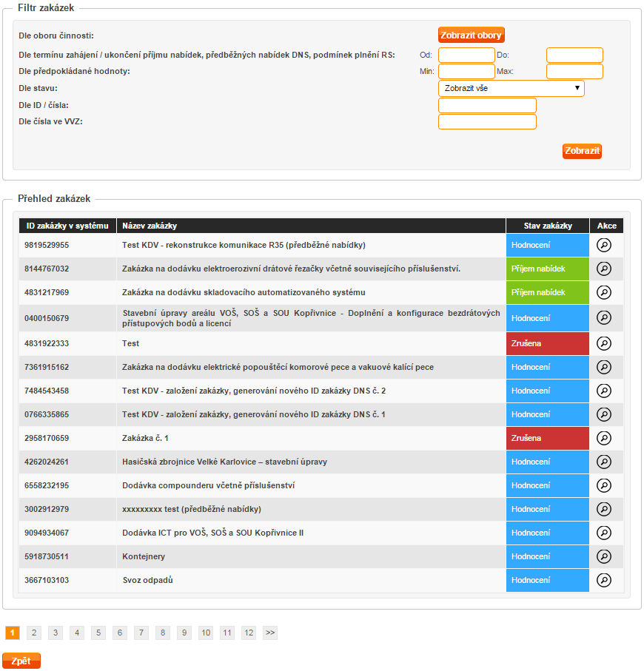Image resolution: width=644 pixels, height=671 pixels.
Task: Click 'Zrušena' status of order 4831922333
Action: [548, 343]
